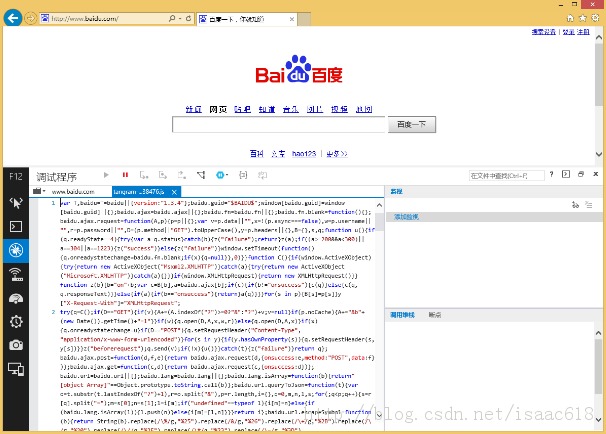
Task: Close the Baidu browser tab
Action: 292,19
